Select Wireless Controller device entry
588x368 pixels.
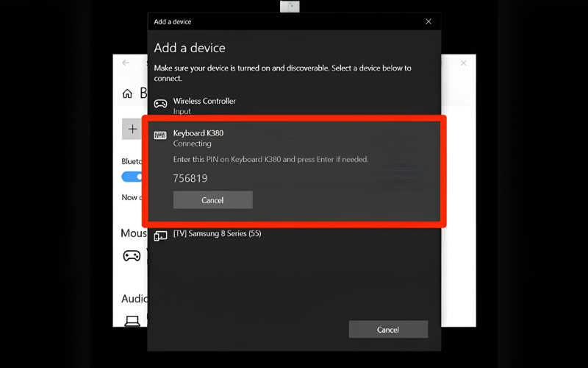coord(294,106)
